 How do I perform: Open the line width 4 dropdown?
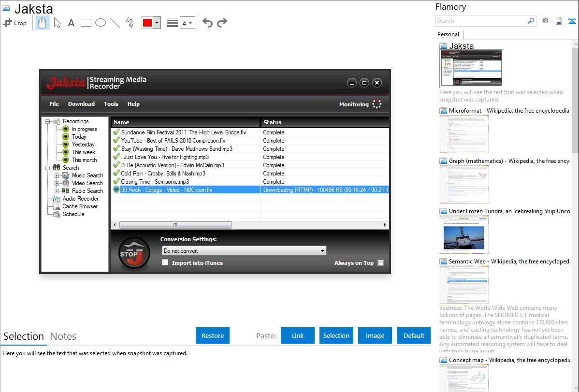[x=188, y=23]
